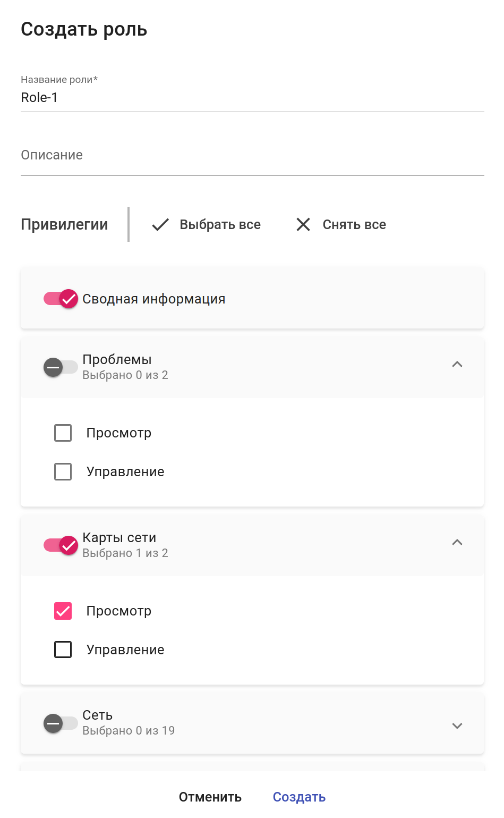Click the checkmark icon beside Выбрать все
This screenshot has width=504, height=818.
(160, 225)
